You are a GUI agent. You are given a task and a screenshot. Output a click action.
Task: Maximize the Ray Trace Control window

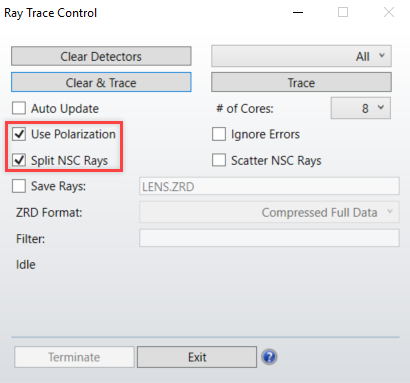pos(343,12)
